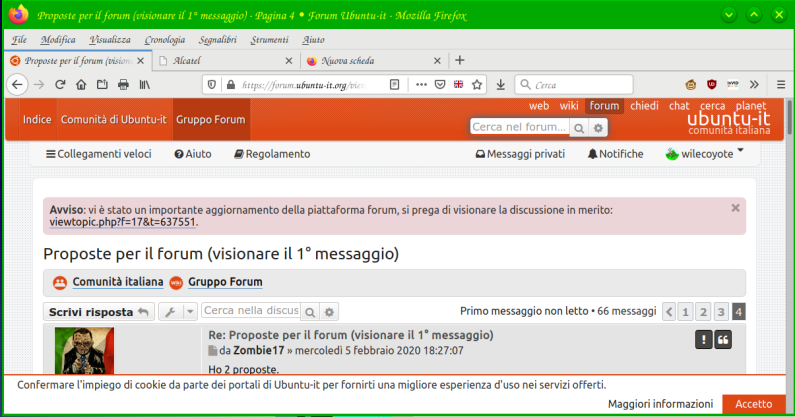Viewport: 795px width, 417px height.
Task: Open Maggiori informazioni cookie link
Action: 660,404
